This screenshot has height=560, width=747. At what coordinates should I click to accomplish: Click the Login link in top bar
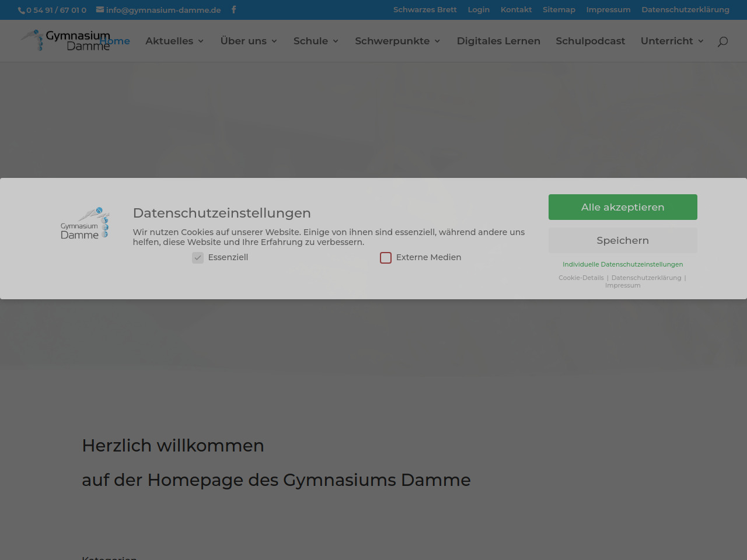click(479, 9)
